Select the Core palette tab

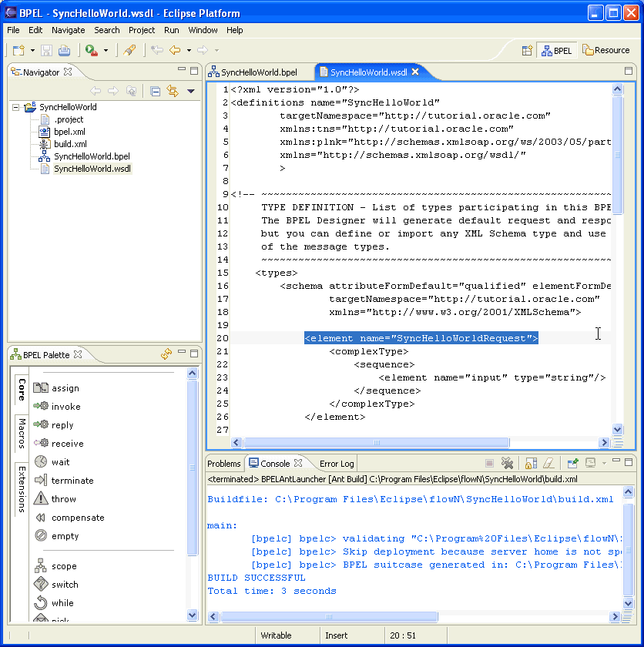tap(22, 390)
